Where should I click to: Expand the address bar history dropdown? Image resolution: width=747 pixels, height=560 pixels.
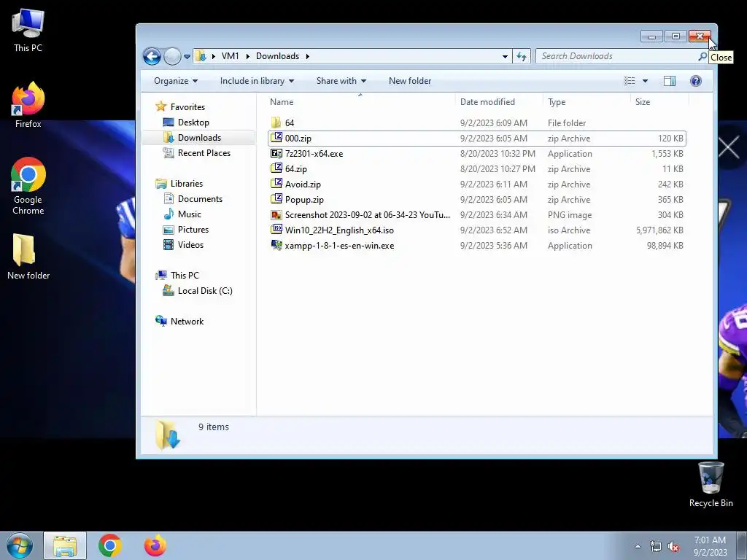505,57
